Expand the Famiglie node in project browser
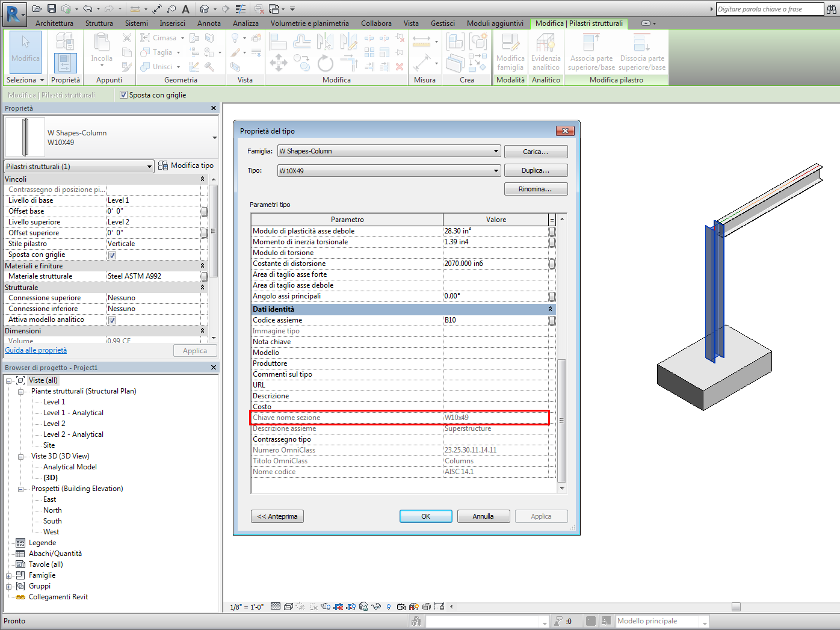Screen dimensions: 840x630 9,575
